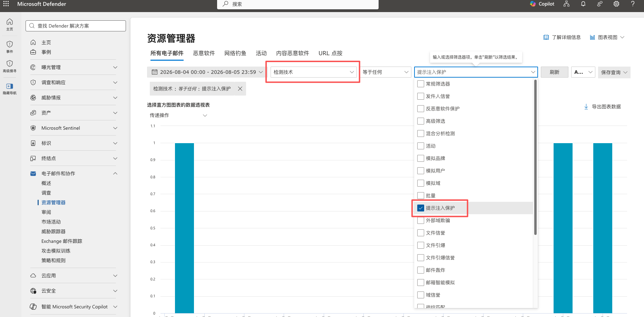Check the 模拟品牌 option

tap(421, 158)
